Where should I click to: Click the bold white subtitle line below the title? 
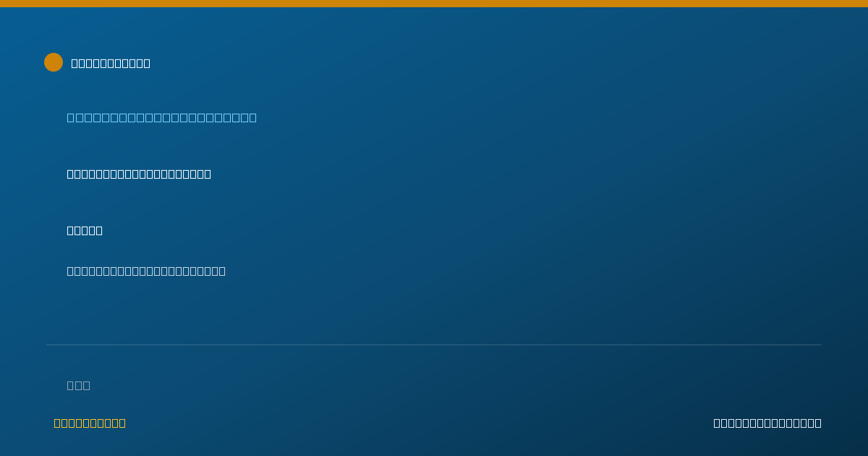pos(139,174)
